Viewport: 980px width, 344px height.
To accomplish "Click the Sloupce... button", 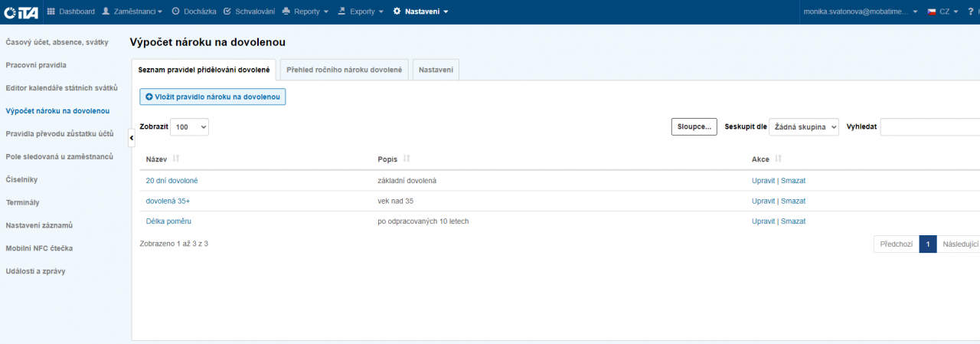I will [x=694, y=127].
